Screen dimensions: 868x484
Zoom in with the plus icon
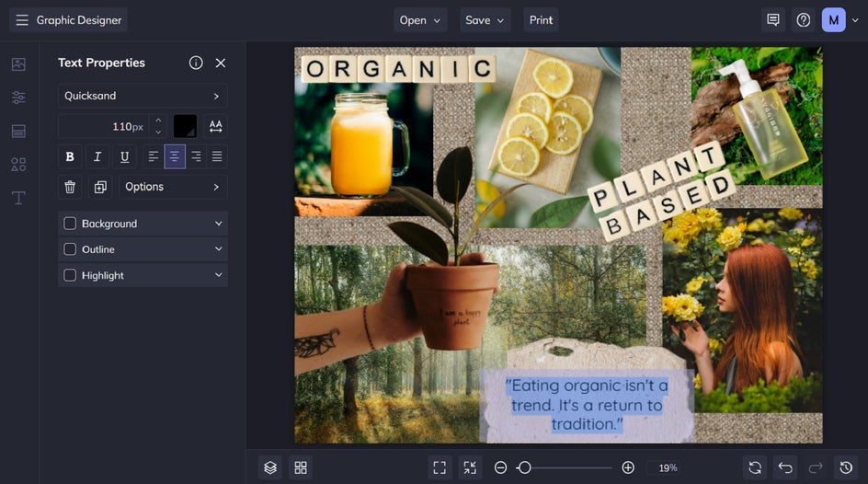click(x=628, y=468)
